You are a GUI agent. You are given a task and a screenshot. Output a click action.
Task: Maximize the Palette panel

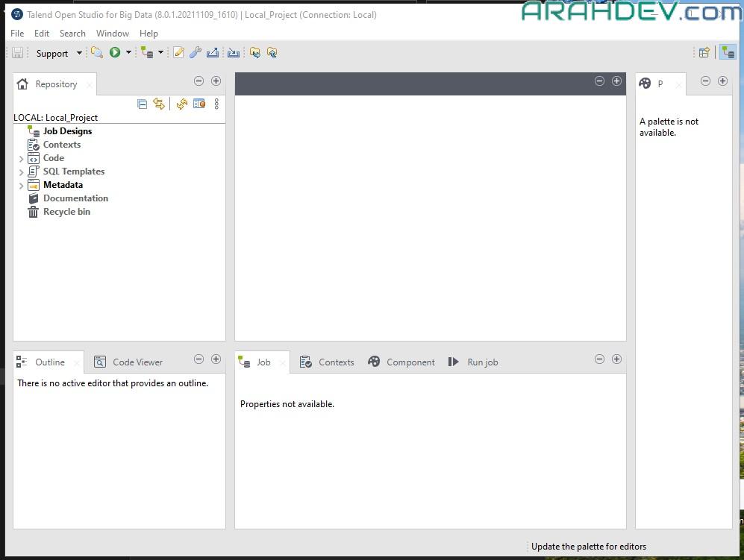722,81
